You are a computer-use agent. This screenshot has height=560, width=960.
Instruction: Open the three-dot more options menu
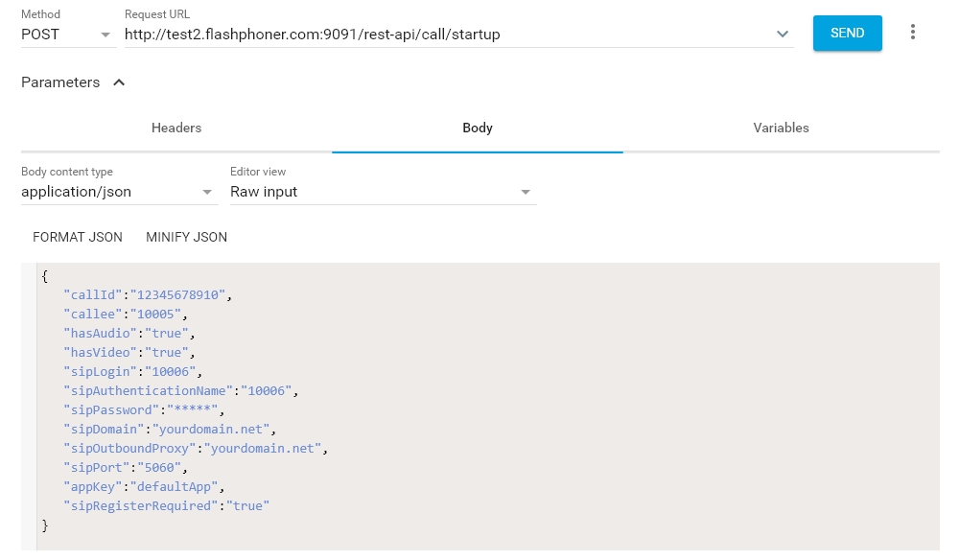coord(912,33)
